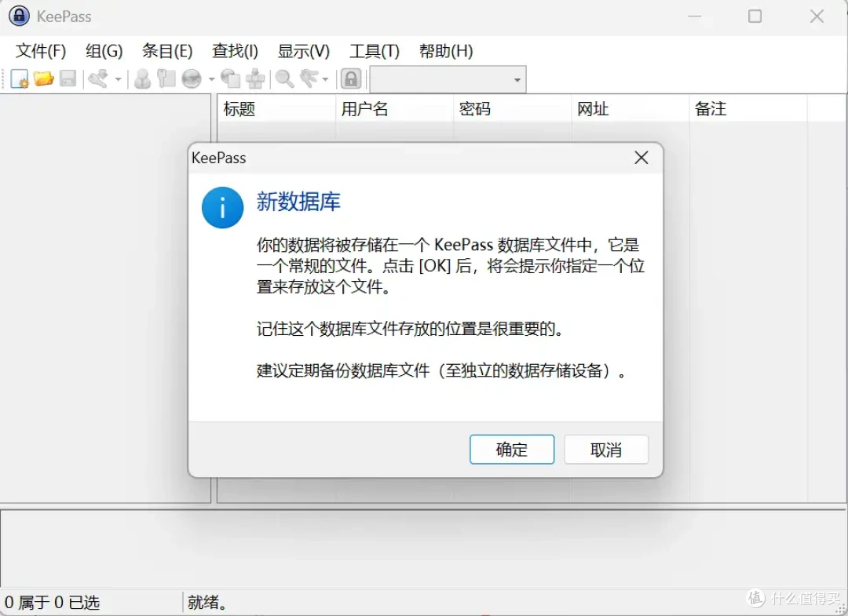Expand the Open URL arrow dropdown
848x616 pixels.
pos(211,79)
